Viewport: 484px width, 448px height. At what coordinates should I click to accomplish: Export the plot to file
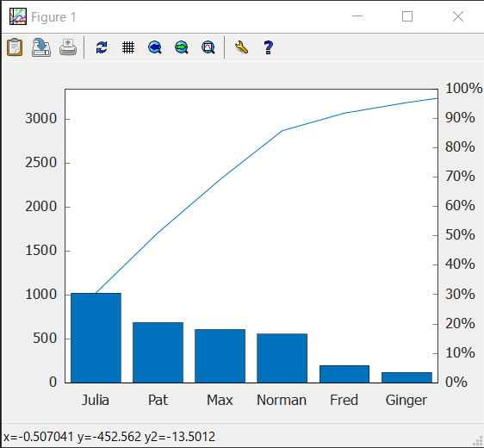coord(41,47)
